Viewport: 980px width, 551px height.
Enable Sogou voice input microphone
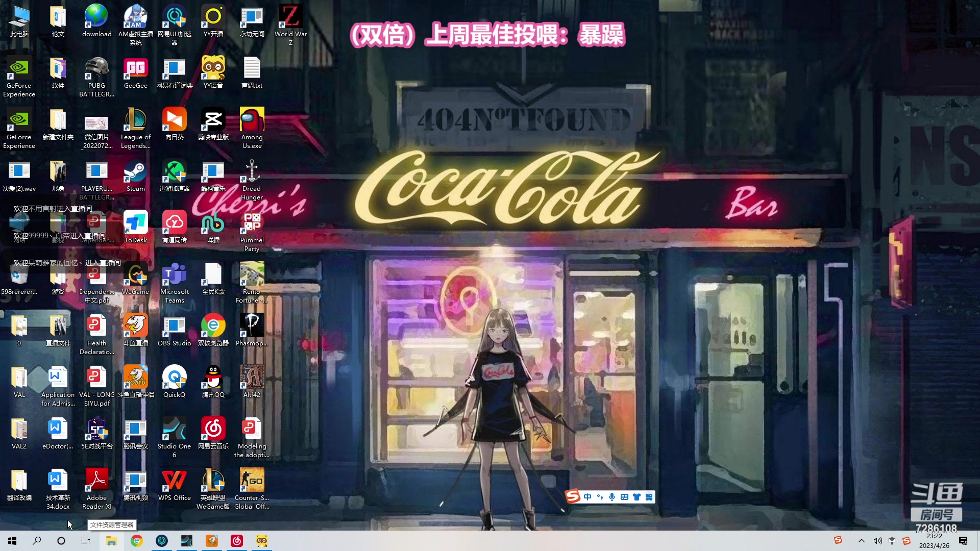[612, 497]
